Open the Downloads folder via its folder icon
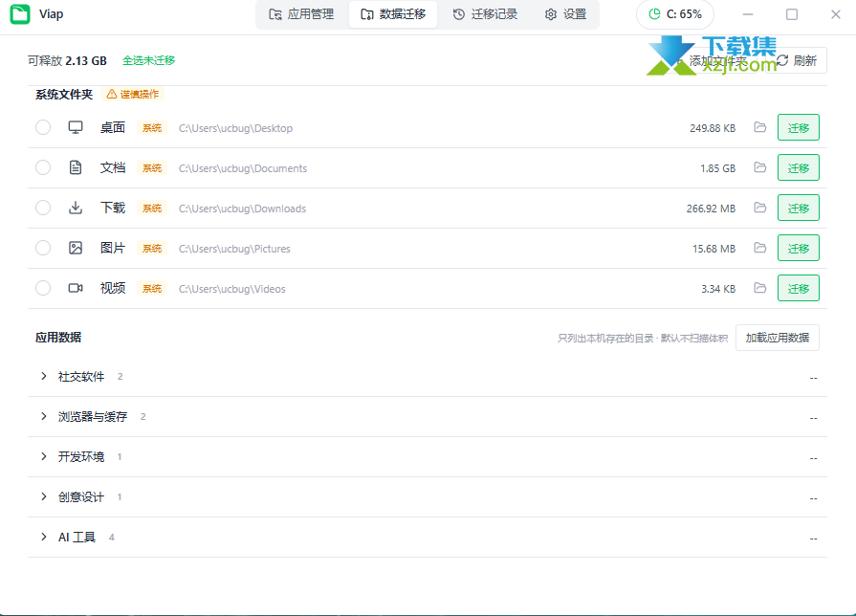Screen dimensions: 856x616 click(760, 208)
